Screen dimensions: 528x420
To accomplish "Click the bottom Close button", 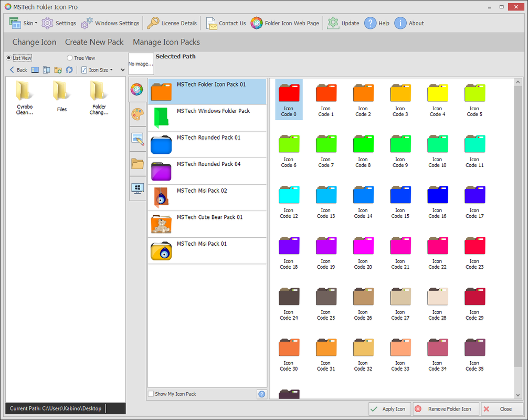I will tap(502, 409).
